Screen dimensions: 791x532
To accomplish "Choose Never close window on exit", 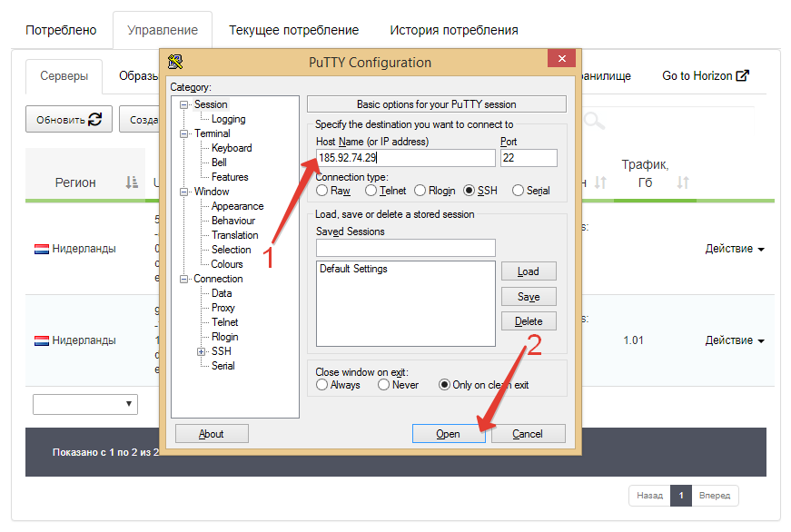I will click(x=383, y=385).
